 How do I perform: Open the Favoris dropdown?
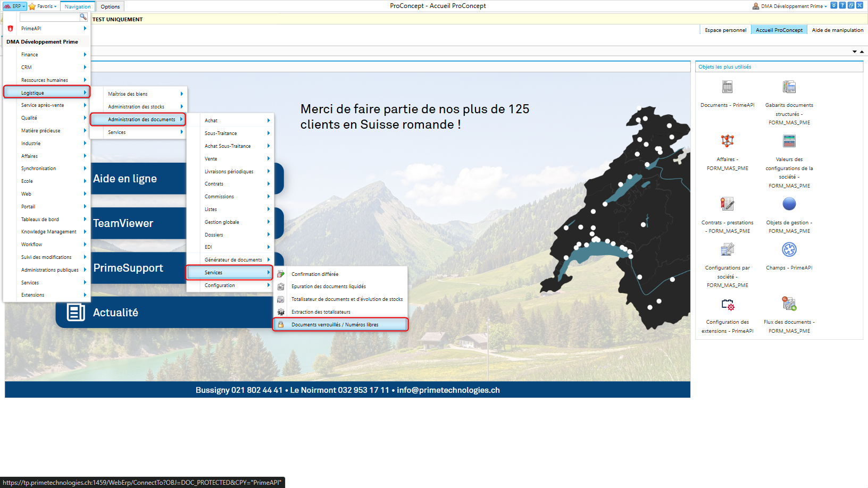43,6
